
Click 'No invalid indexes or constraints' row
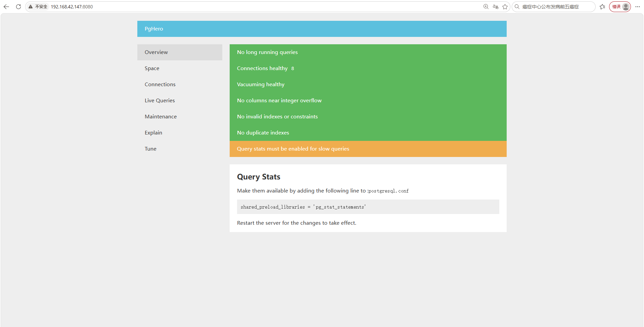368,117
